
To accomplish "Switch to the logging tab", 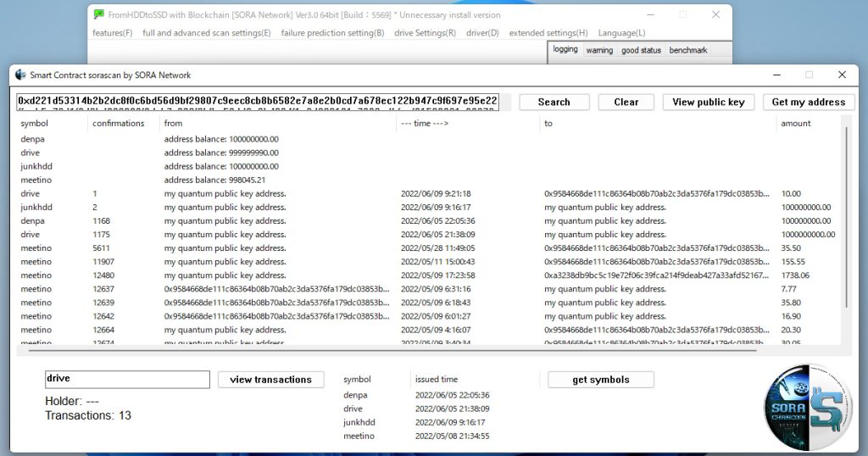I will click(565, 49).
